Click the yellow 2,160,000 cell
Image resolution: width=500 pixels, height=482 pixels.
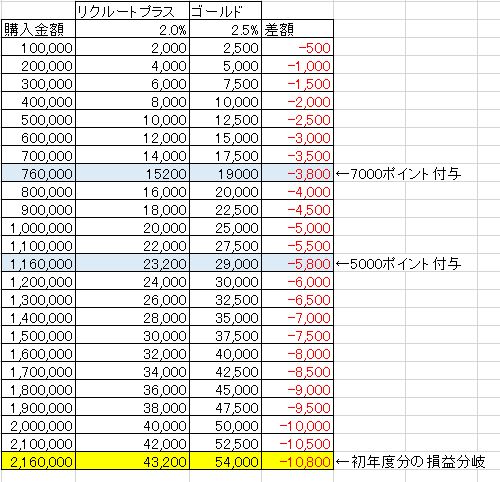click(39, 461)
